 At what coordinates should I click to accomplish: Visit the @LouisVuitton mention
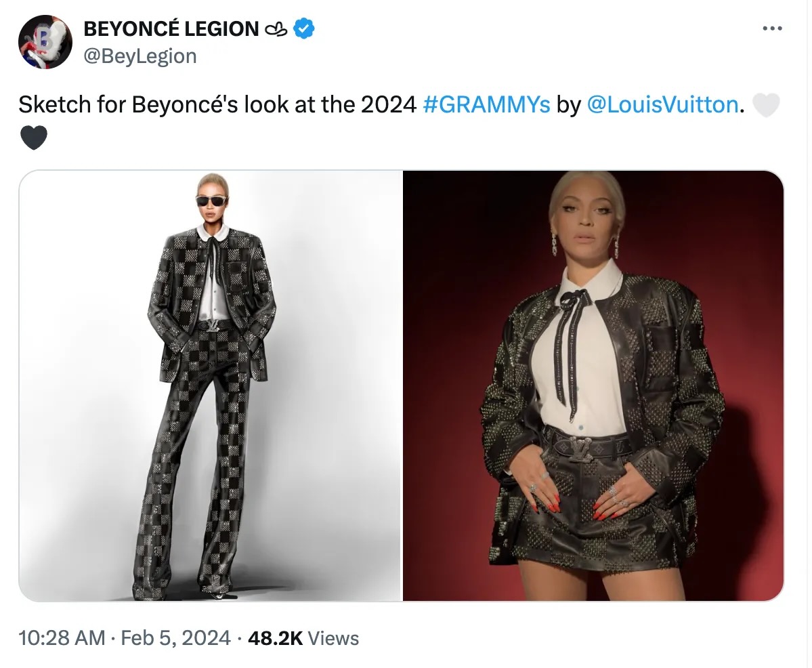662,105
